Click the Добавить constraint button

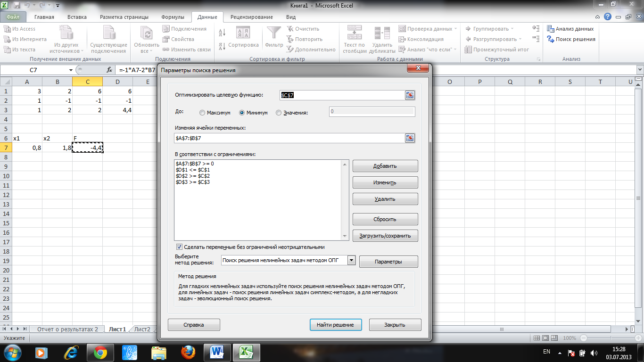[x=385, y=166]
